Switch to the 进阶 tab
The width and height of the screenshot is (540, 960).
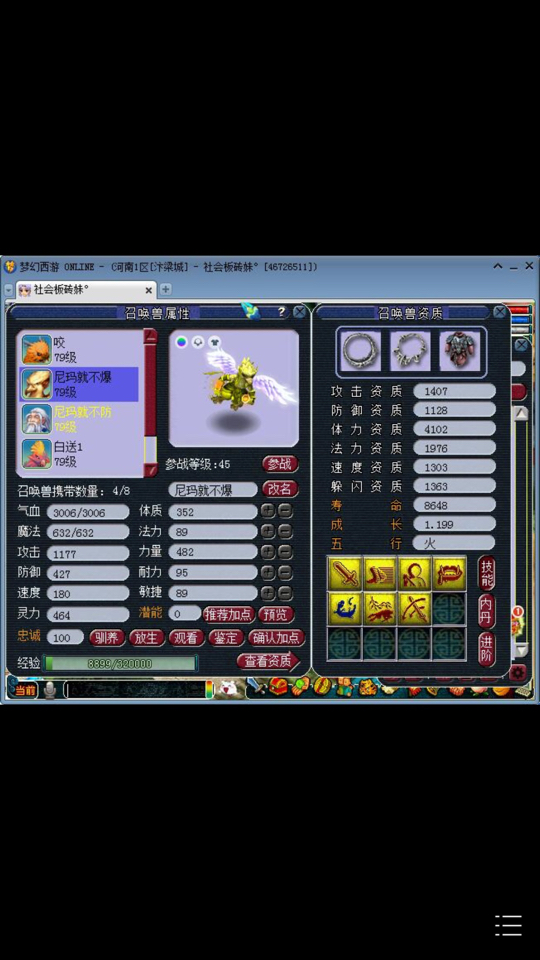click(487, 649)
